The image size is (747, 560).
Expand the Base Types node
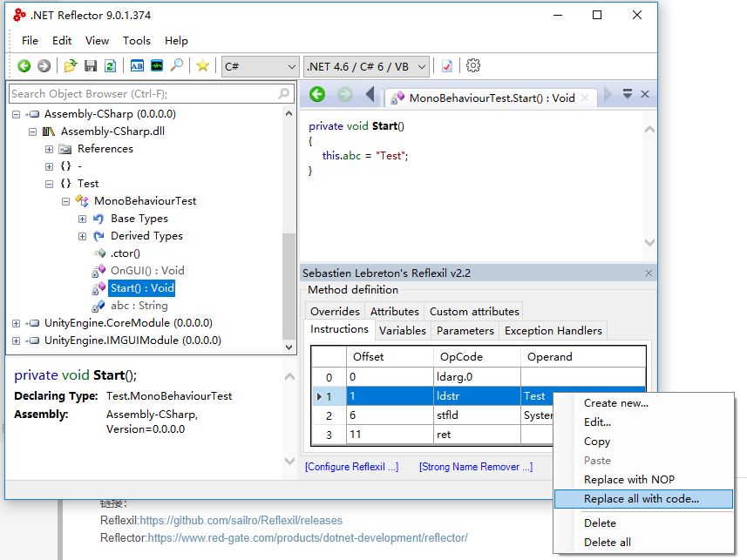coord(83,219)
